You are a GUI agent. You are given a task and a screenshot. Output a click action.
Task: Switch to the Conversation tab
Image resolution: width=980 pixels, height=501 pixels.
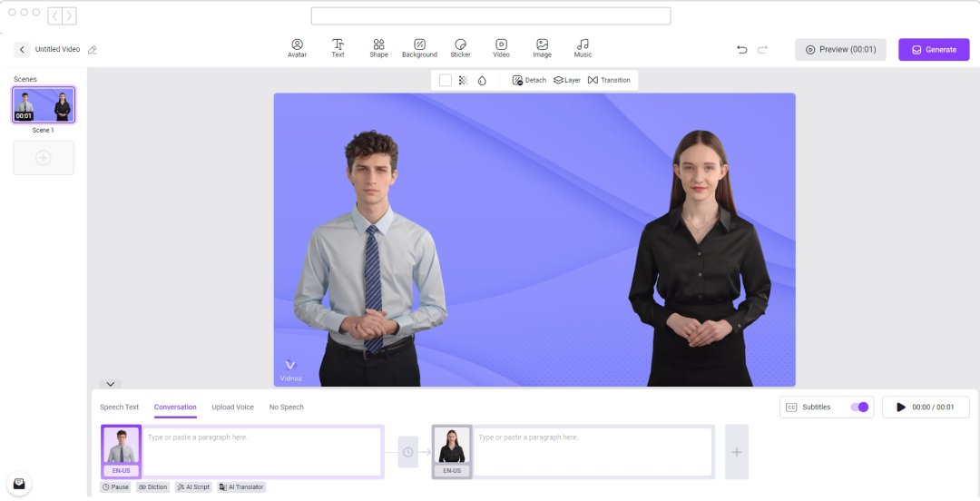(x=175, y=408)
